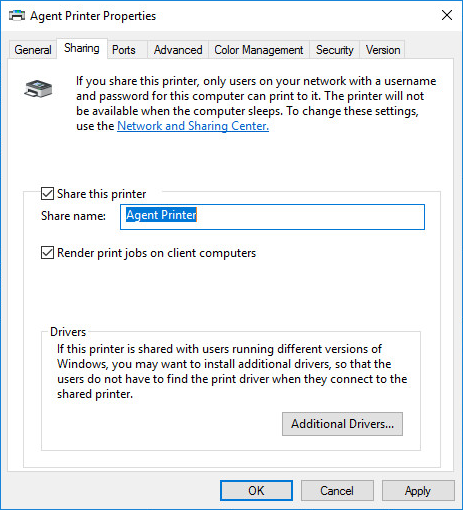Dismiss the dialog with Cancel

(x=337, y=491)
